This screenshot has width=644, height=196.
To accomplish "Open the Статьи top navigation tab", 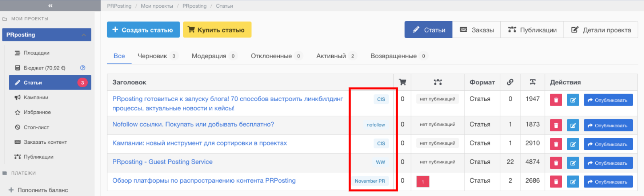I will coord(429,30).
